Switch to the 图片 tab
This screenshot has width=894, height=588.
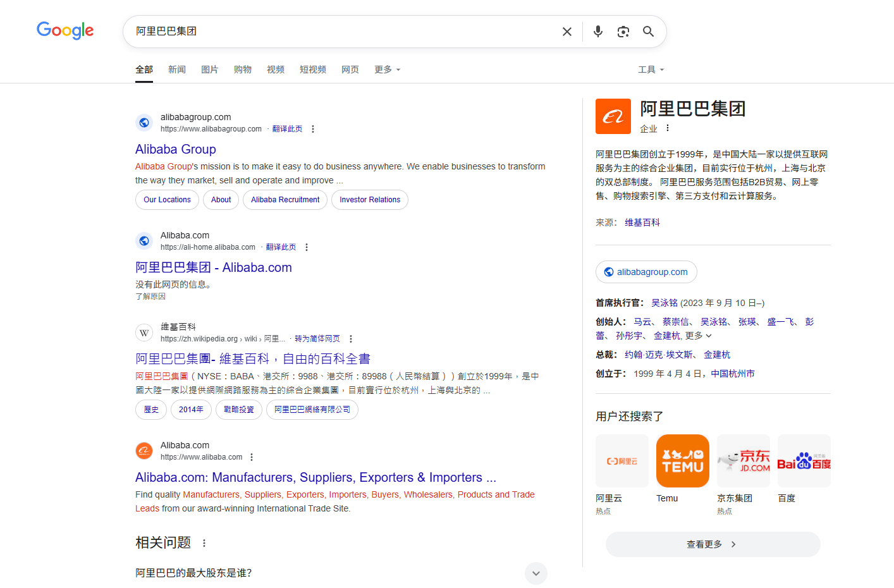point(209,70)
